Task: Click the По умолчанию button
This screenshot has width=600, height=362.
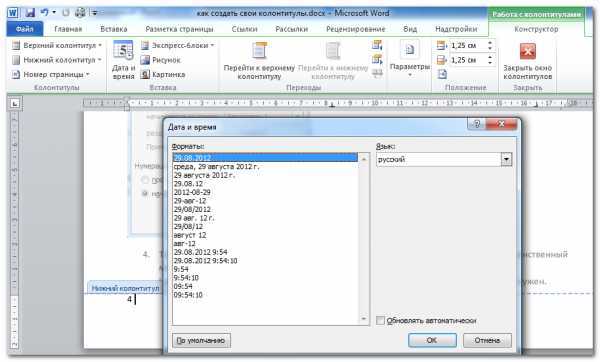Action: [x=201, y=340]
